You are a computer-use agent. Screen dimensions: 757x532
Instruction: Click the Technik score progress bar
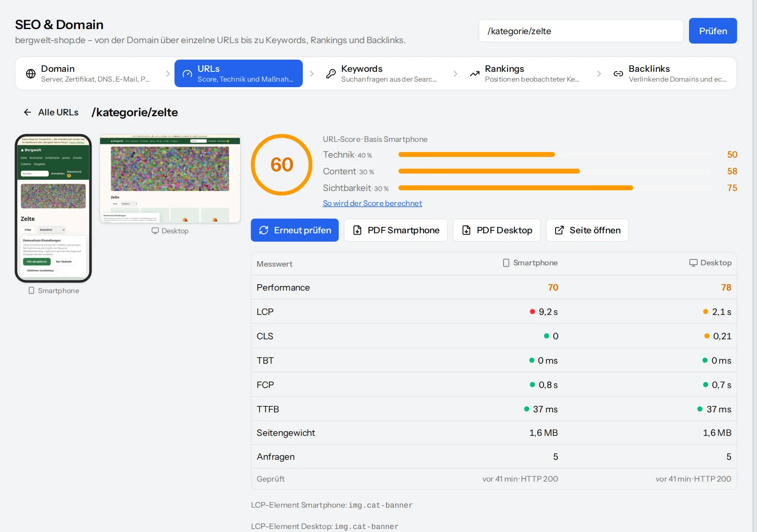554,155
